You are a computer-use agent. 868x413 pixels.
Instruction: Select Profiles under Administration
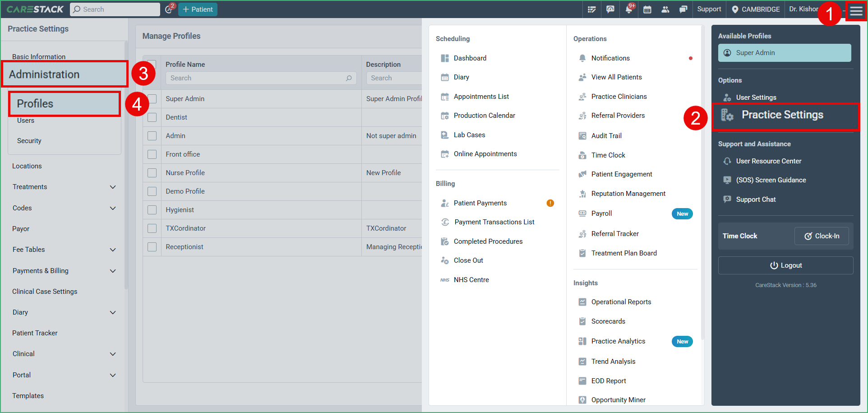click(65, 104)
